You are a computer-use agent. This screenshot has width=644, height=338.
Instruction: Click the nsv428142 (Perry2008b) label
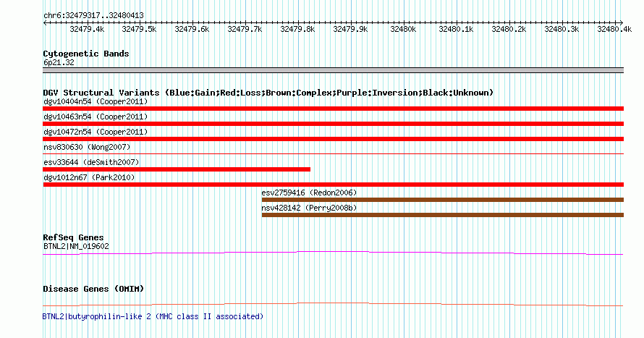click(309, 208)
